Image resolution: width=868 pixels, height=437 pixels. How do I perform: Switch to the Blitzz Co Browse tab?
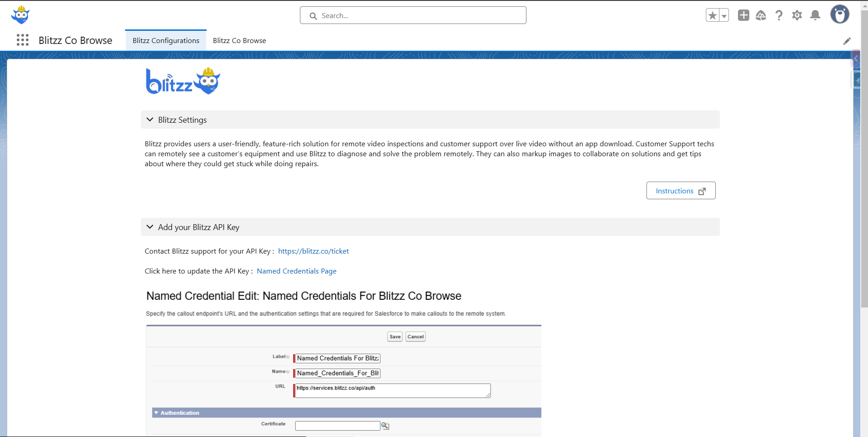pos(239,40)
